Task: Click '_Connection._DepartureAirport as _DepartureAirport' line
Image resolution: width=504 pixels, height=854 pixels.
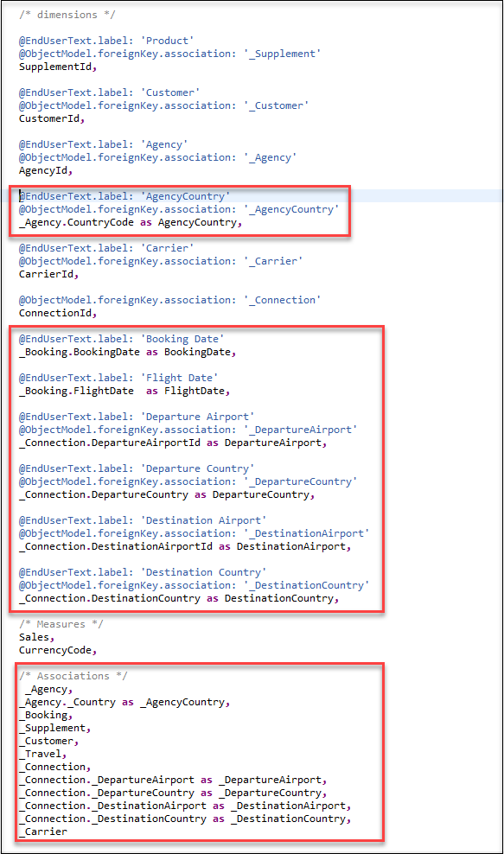Action: 173,780
